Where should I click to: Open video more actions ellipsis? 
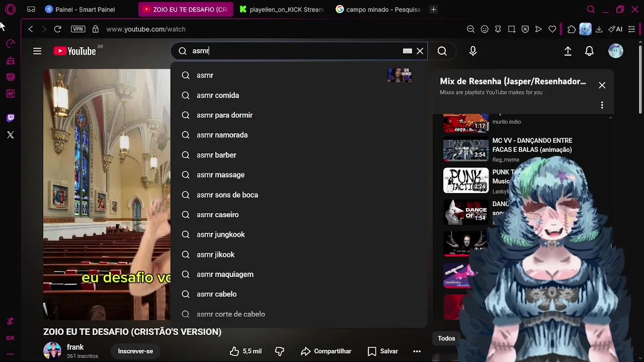(x=417, y=351)
